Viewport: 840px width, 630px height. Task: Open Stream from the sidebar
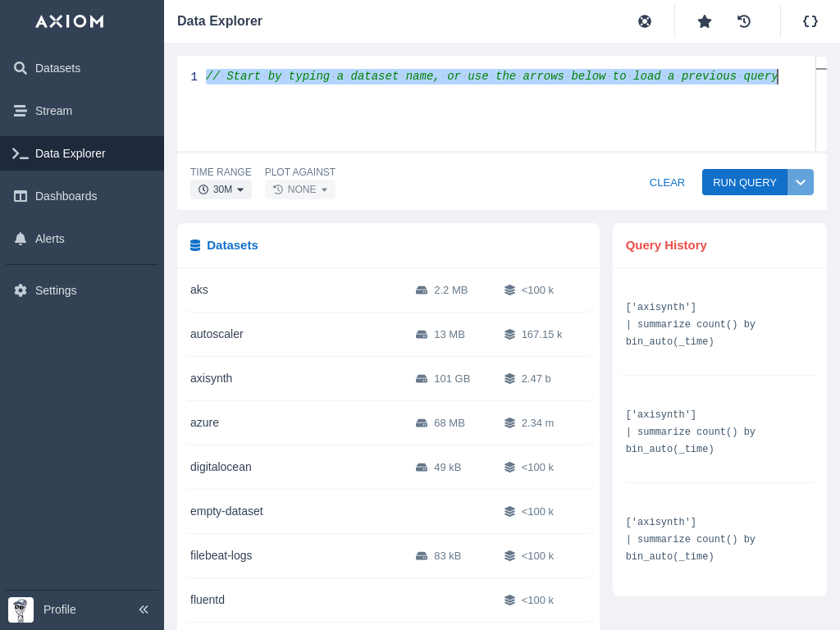click(x=53, y=111)
